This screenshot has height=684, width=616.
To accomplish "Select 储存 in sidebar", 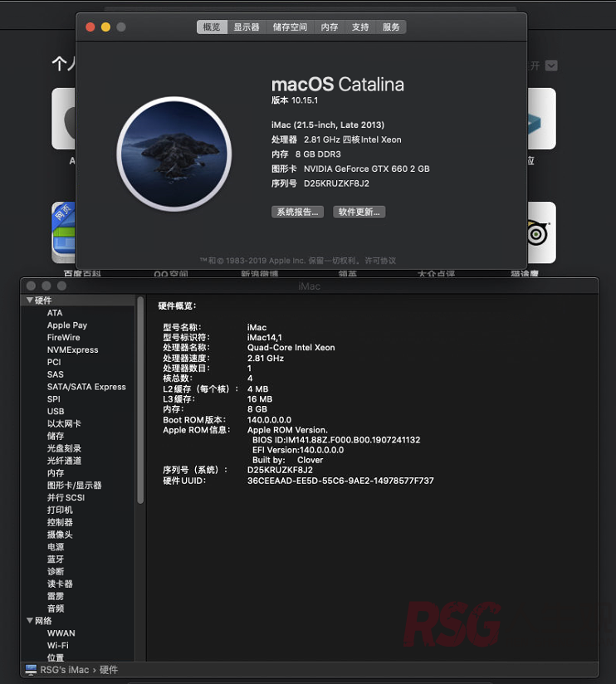I will [56, 436].
